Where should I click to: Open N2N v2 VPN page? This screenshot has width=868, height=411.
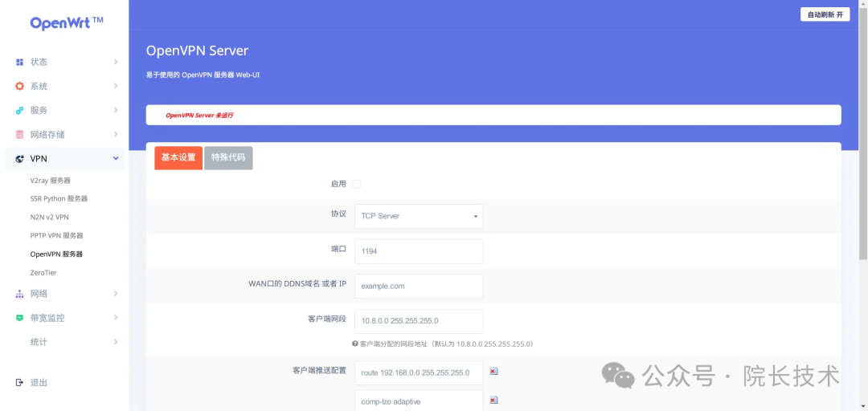[49, 218]
